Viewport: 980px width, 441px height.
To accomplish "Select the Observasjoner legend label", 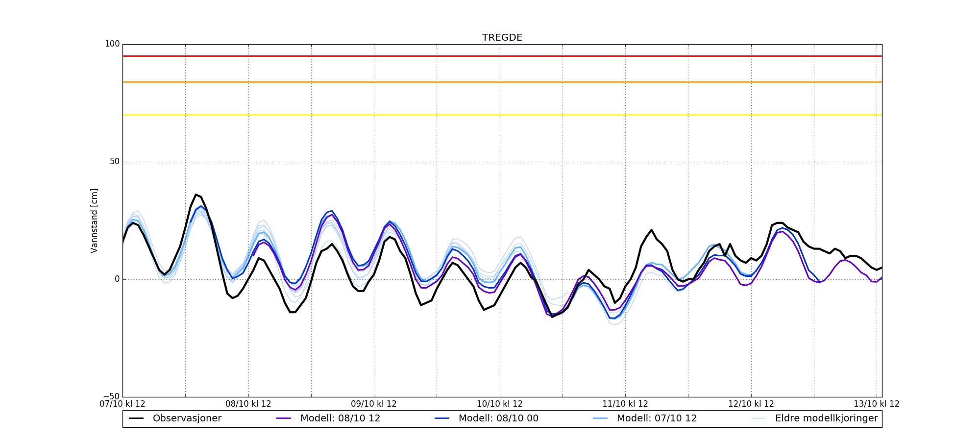I will point(187,418).
